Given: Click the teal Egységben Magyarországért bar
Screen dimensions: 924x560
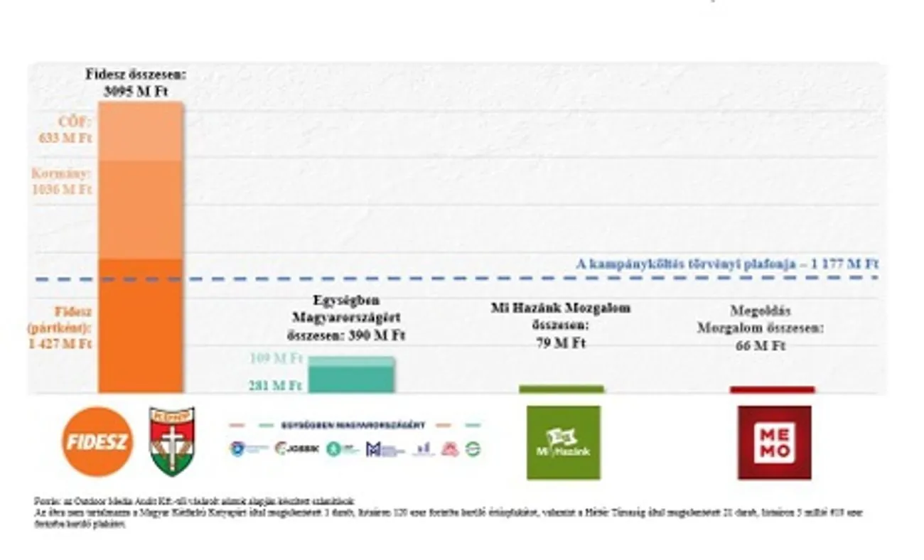Looking at the screenshot, I should [350, 375].
